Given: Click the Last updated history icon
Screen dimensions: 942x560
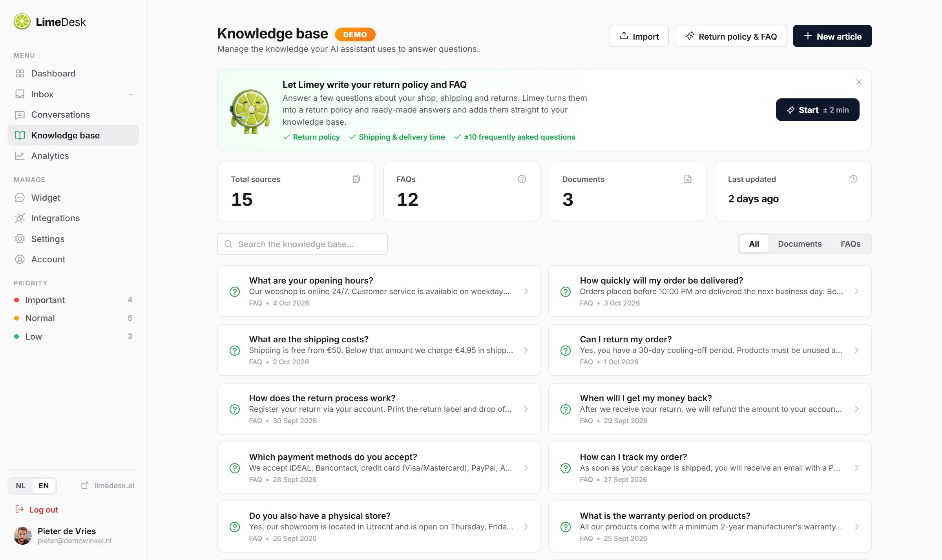Looking at the screenshot, I should (x=853, y=179).
